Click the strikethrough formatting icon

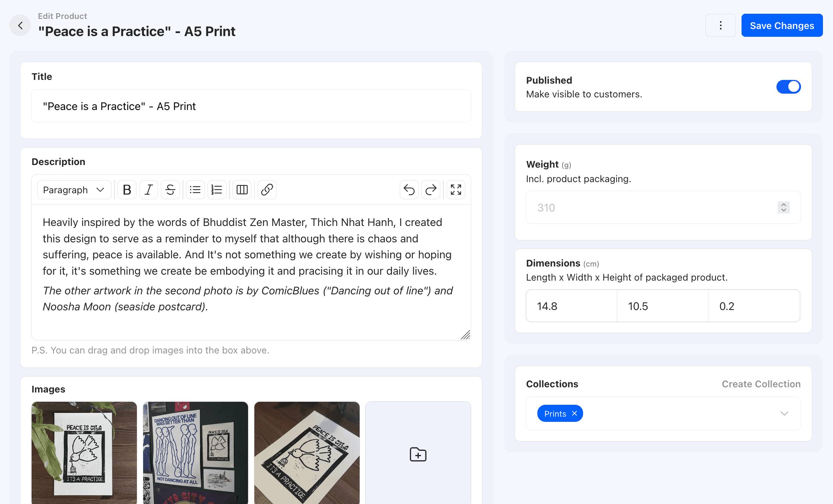coord(170,190)
